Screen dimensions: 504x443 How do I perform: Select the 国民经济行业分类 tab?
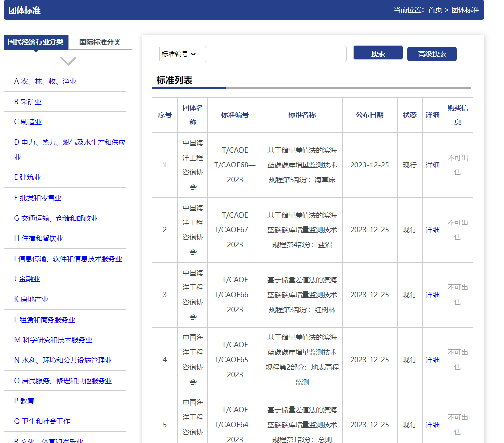pos(35,42)
